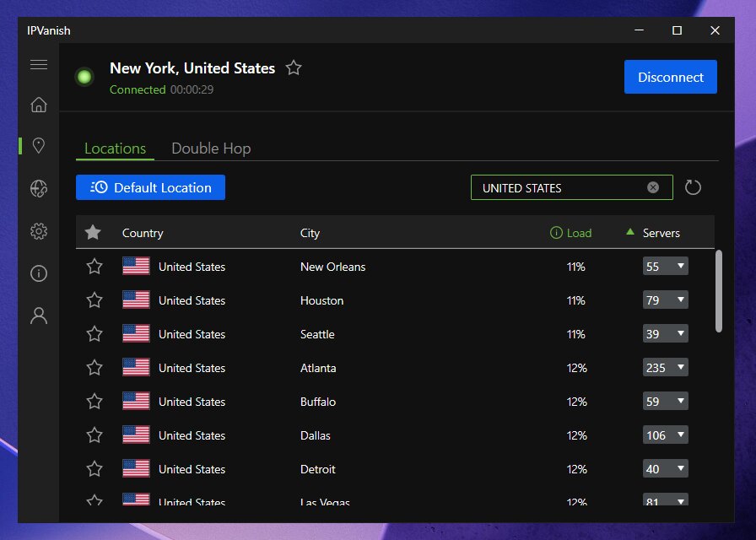Open Settings gear icon in sidebar
The width and height of the screenshot is (756, 540).
point(38,231)
